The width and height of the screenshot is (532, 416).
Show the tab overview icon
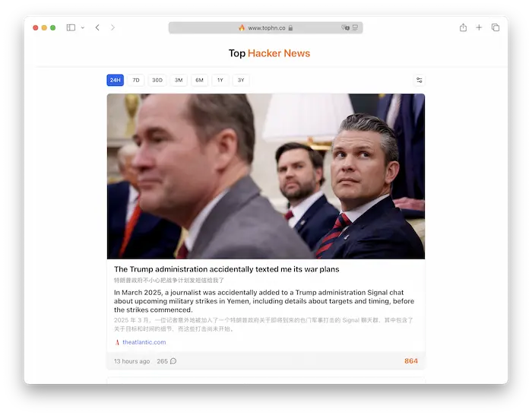coord(496,27)
